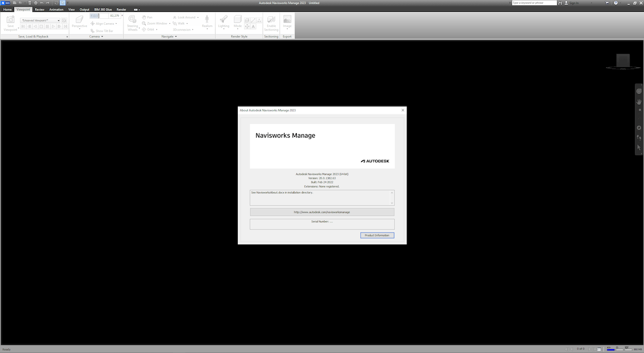Viewport: 644px width, 353px height.
Task: Click the steering wheel on navigation bar
Action: click(x=639, y=91)
